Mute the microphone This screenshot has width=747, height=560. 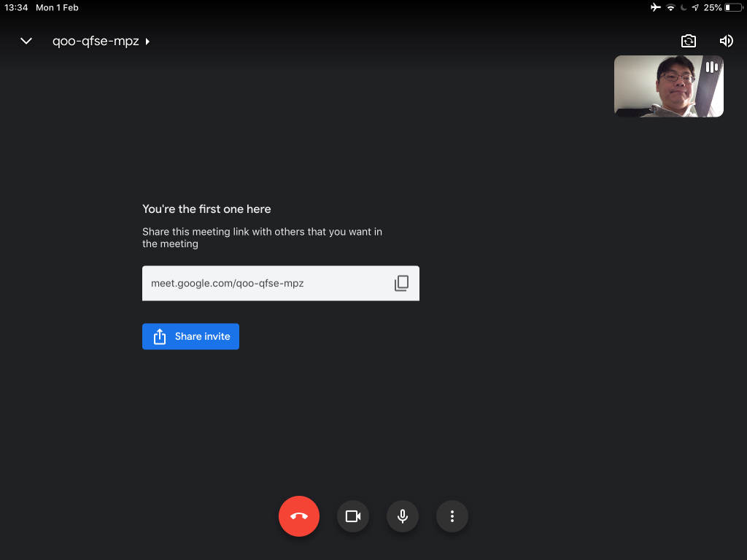coord(402,516)
